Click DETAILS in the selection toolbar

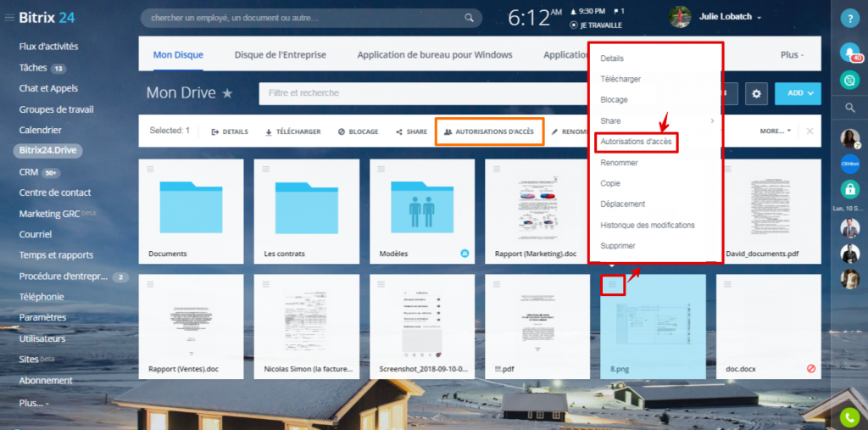tap(230, 131)
